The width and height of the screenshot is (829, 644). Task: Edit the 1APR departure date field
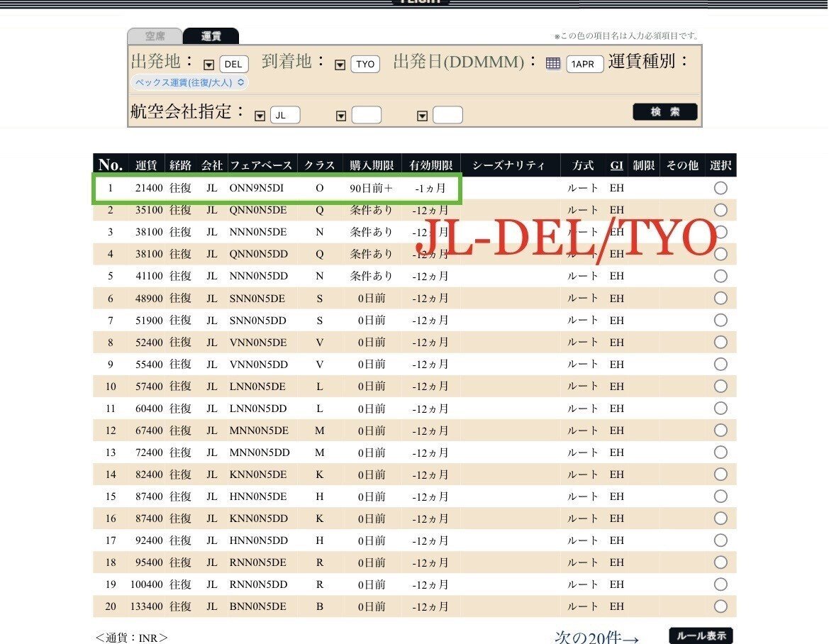(585, 64)
